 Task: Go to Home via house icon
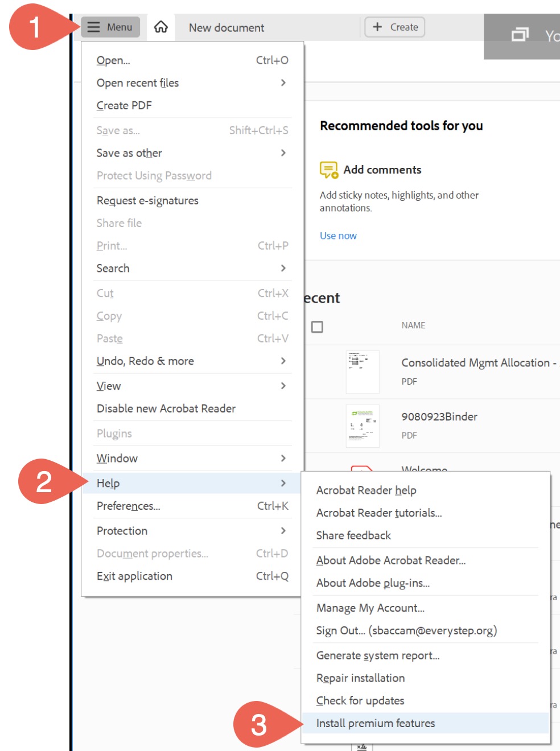(x=161, y=27)
